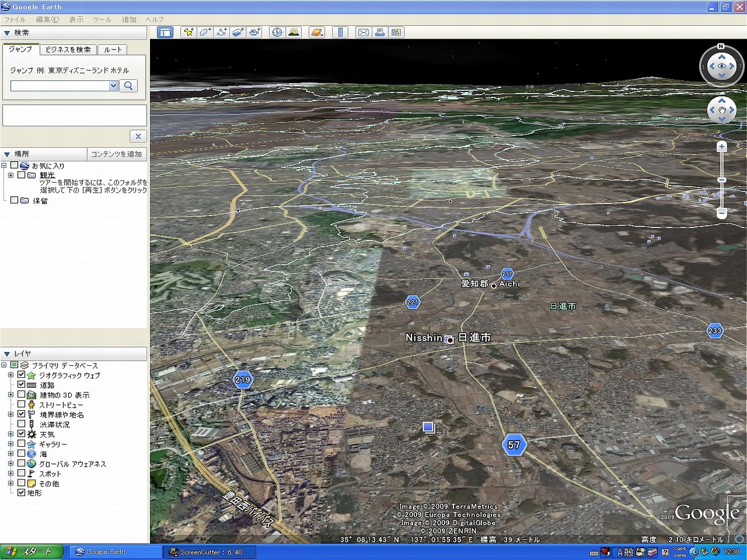Click the コンテンツを追加 button

[x=117, y=154]
